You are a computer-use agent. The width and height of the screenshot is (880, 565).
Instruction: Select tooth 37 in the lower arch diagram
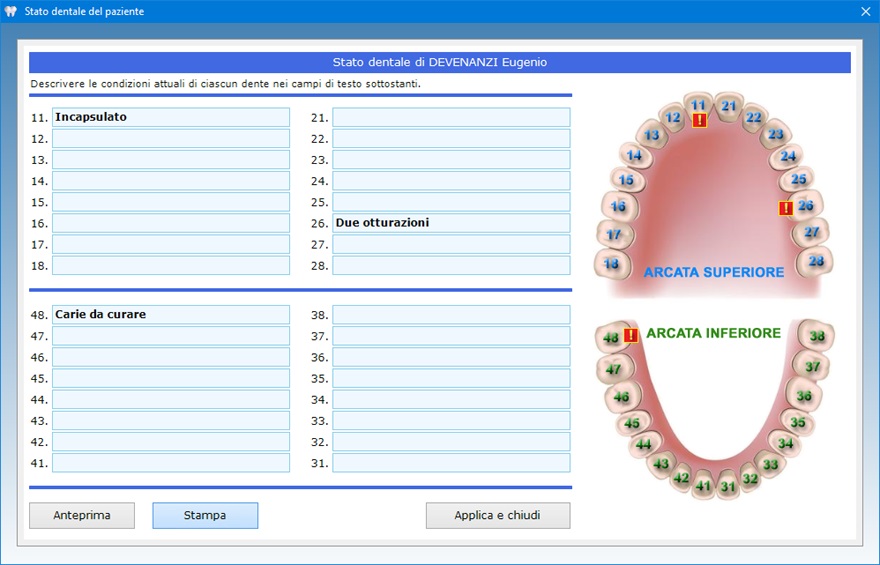(x=812, y=367)
